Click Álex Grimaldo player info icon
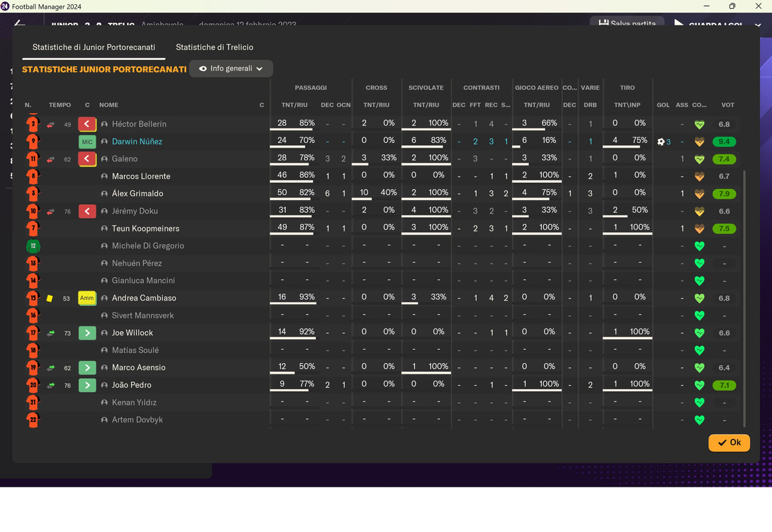 (104, 194)
